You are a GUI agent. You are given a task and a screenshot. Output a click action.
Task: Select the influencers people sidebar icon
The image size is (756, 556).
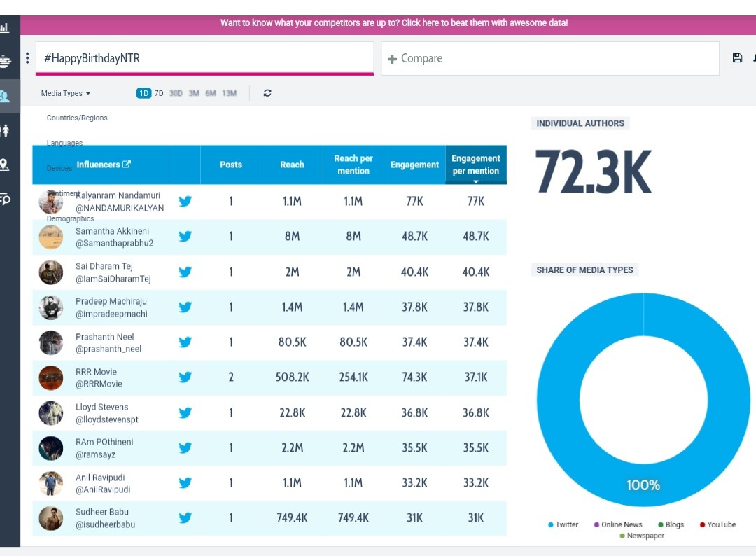[5, 96]
